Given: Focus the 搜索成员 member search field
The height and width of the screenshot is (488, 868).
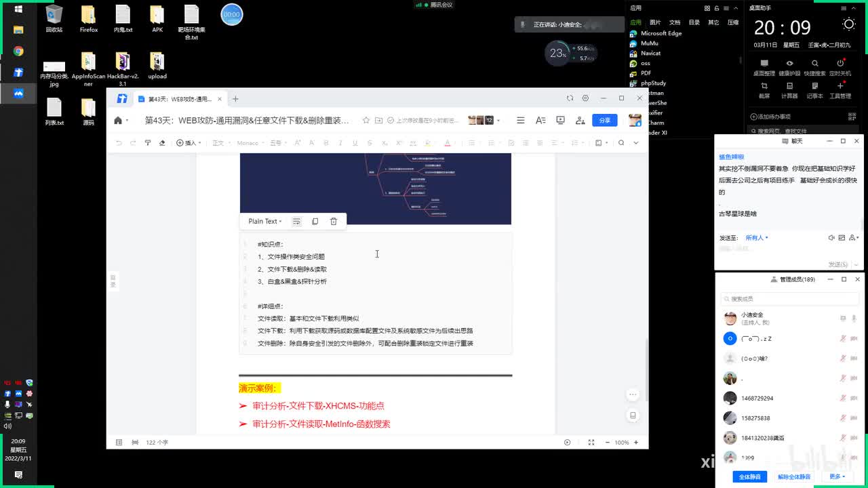Looking at the screenshot, I should tap(790, 299).
